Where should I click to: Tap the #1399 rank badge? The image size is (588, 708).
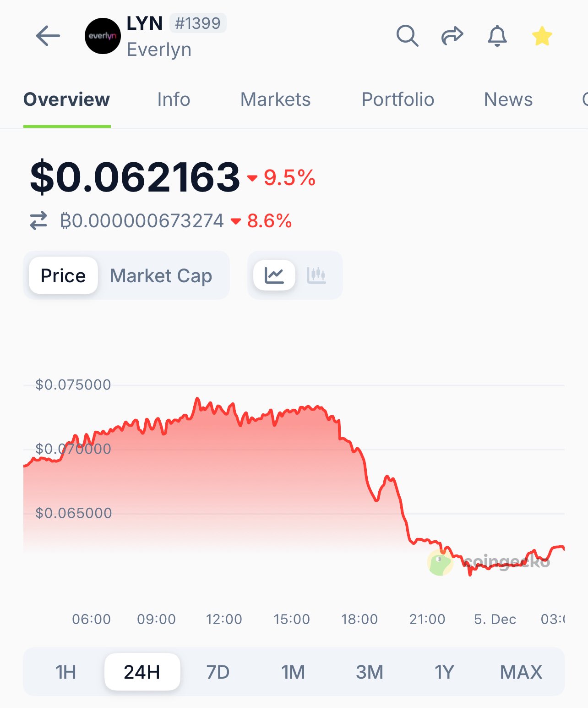click(198, 23)
